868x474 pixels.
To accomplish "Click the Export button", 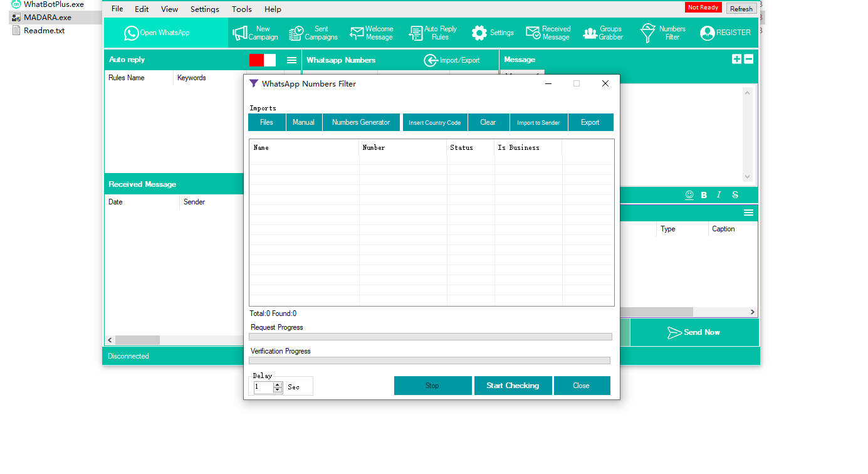I will click(590, 122).
